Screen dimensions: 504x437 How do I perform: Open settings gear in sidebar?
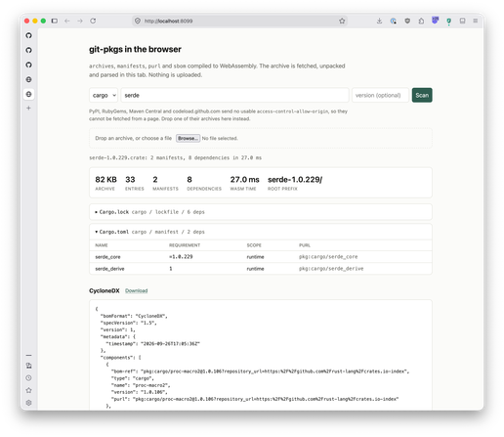pos(29,403)
